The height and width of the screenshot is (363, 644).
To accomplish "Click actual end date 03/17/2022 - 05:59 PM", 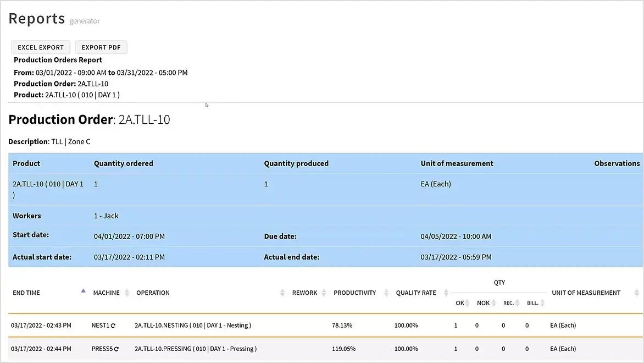I will (x=456, y=257).
